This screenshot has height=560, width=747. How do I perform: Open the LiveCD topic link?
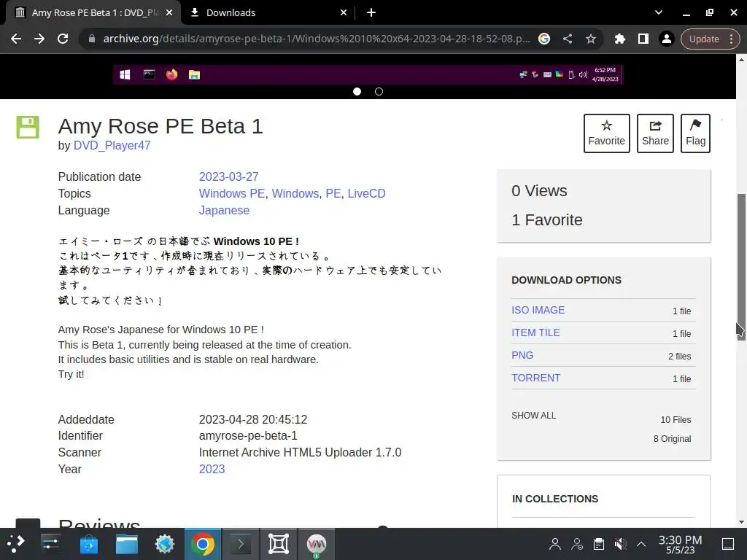pyautogui.click(x=366, y=193)
